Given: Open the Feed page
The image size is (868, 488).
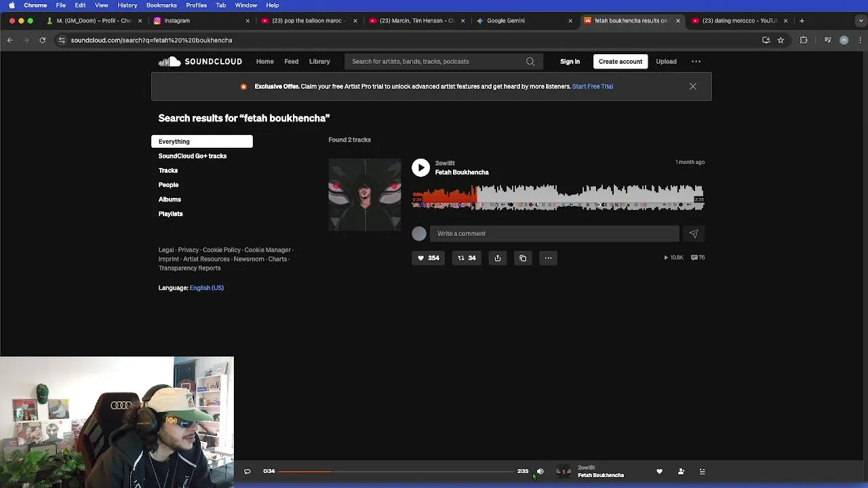Looking at the screenshot, I should coord(291,62).
